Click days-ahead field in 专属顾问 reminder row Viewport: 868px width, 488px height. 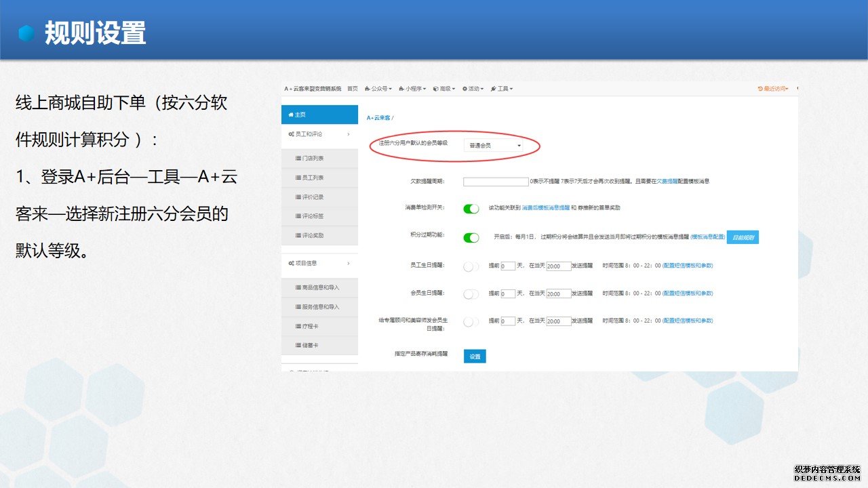(508, 321)
